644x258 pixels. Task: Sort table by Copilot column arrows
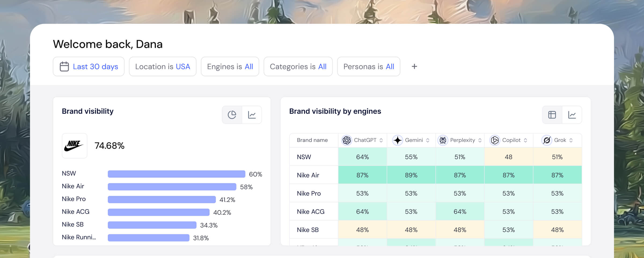525,140
